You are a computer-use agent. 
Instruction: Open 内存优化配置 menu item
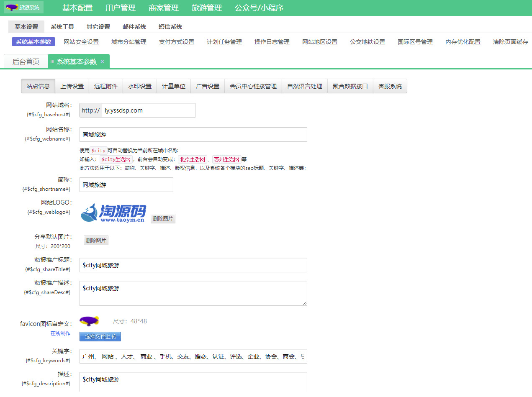[x=463, y=42]
